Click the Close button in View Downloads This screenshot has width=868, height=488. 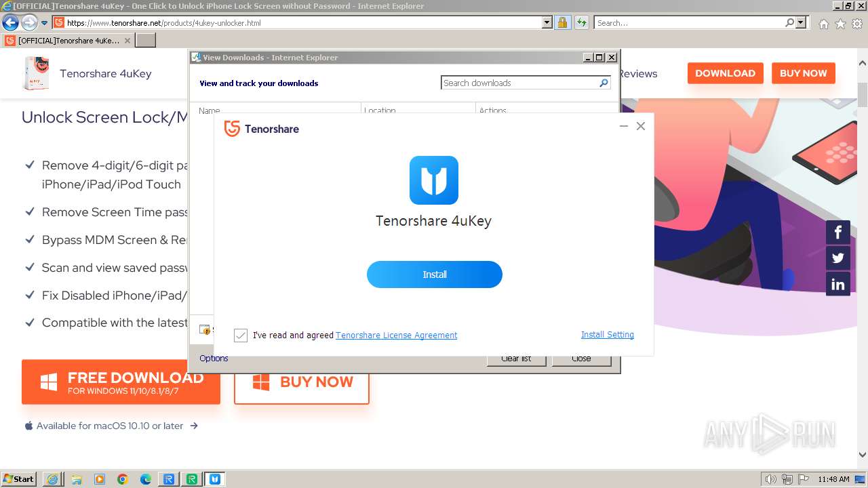[581, 359]
